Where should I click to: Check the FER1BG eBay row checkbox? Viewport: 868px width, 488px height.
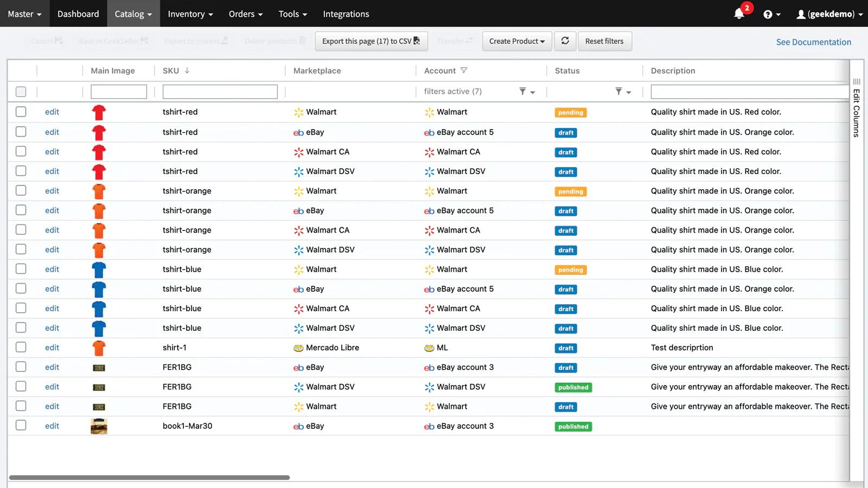21,367
